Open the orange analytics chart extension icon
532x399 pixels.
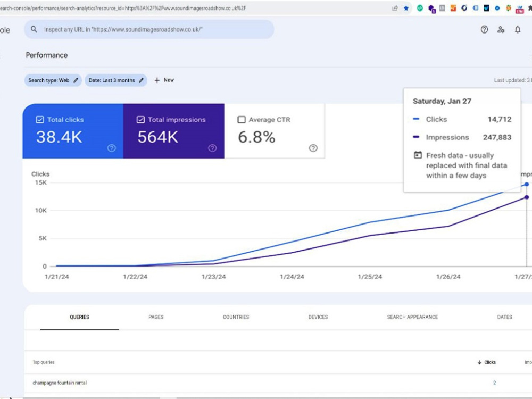(x=453, y=8)
